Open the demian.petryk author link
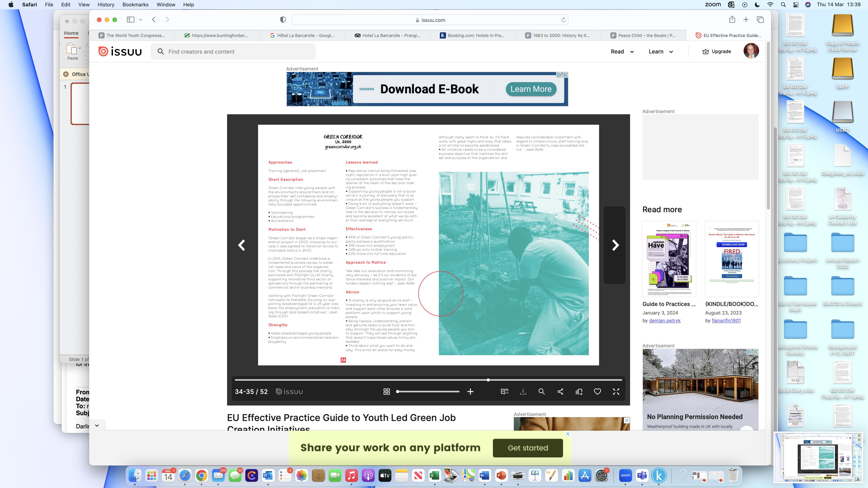 [x=665, y=321]
